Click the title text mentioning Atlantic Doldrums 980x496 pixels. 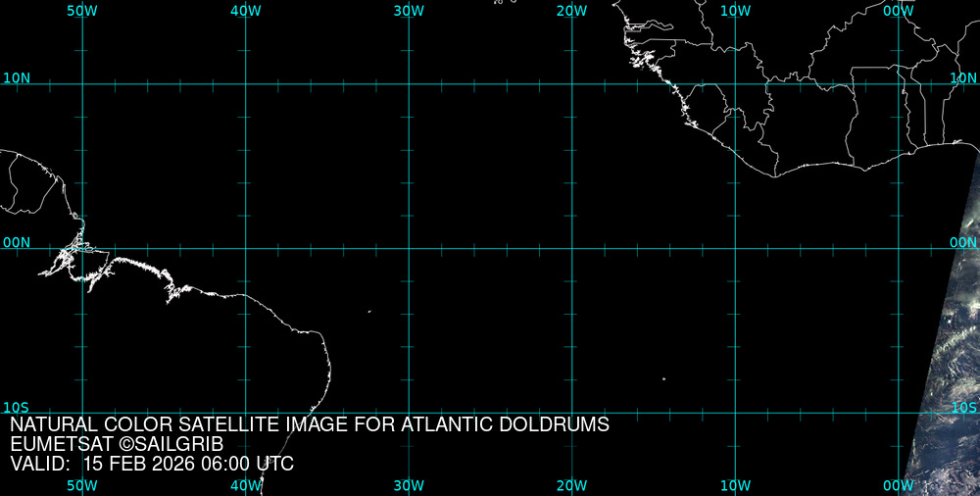pos(310,425)
